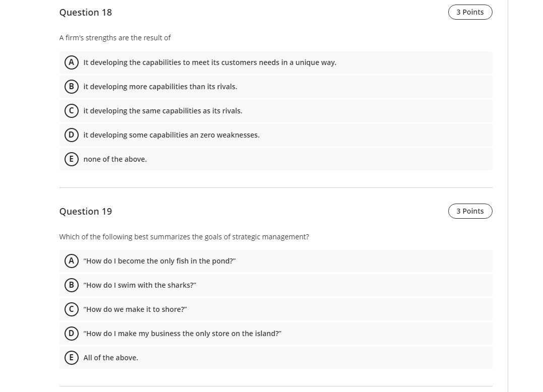Click answer text 'All of the above.'

tap(111, 358)
